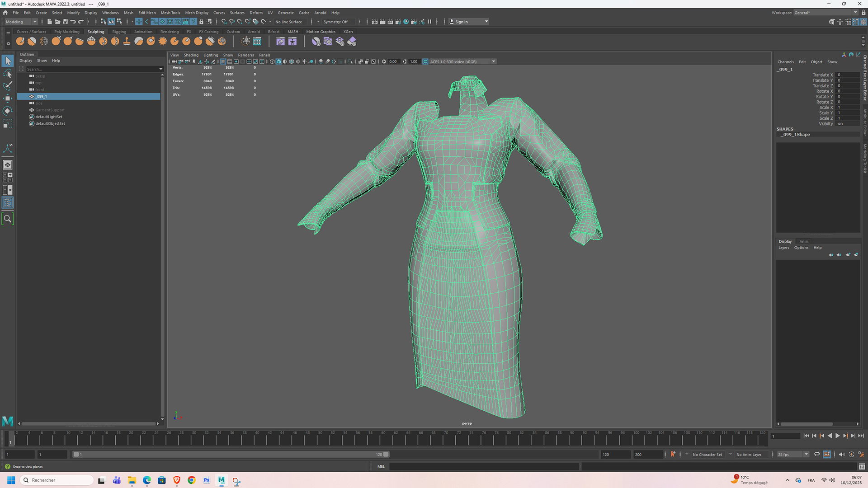Open the Script Editor icon at bottom right
Screen dimensions: 868x488
[x=862, y=467]
